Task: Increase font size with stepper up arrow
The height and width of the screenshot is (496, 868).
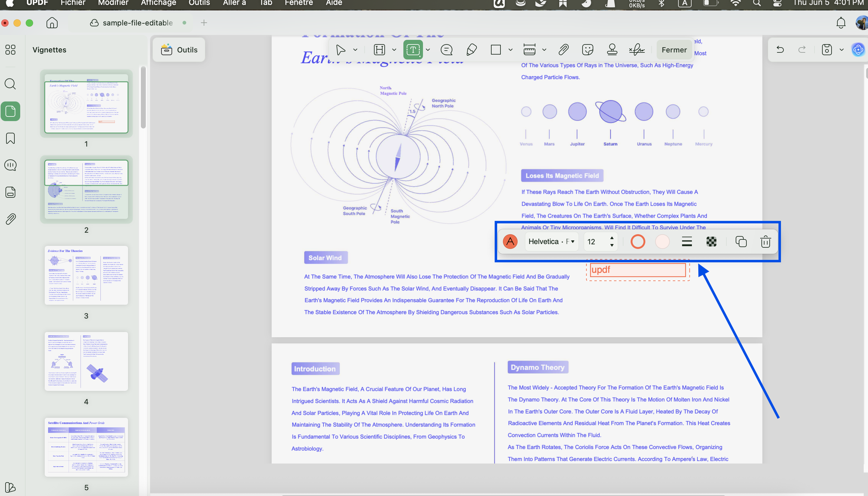Action: click(612, 238)
